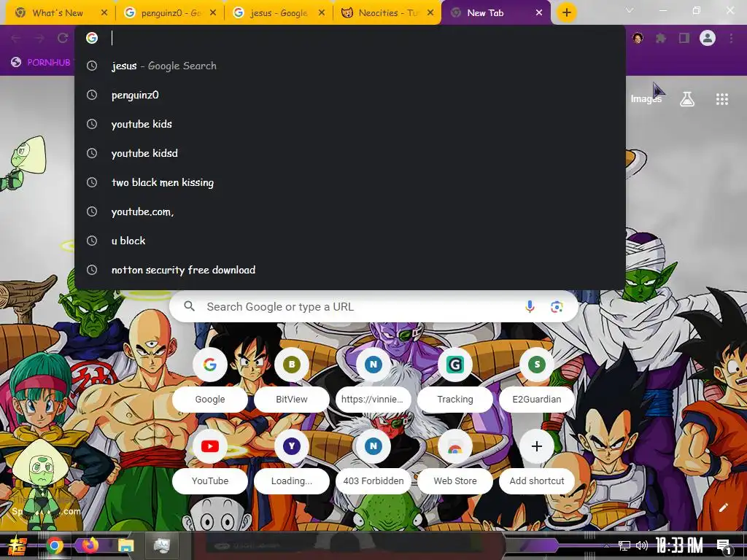The height and width of the screenshot is (560, 747).
Task: Open the Google apps grid
Action: pos(722,99)
